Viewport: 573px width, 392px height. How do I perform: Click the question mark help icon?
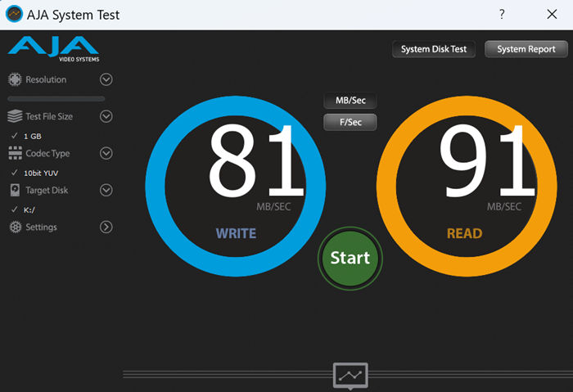(x=502, y=14)
